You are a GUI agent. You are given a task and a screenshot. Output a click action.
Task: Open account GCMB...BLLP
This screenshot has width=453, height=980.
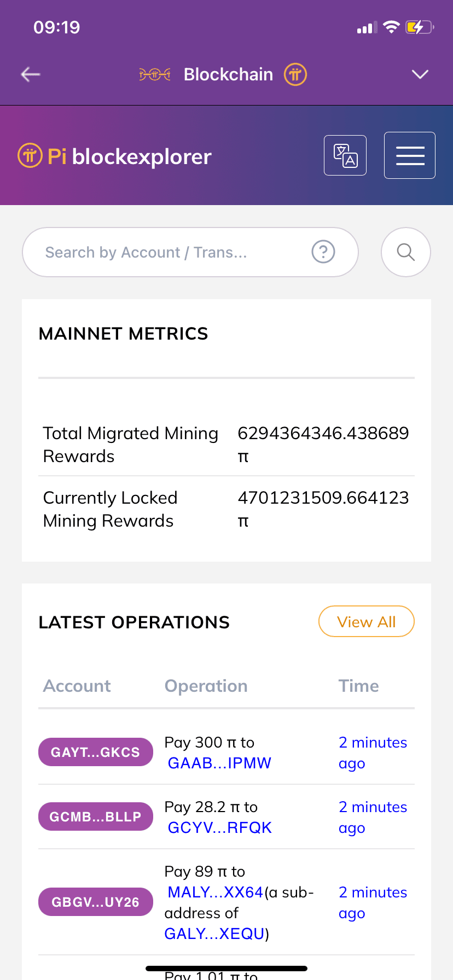(x=96, y=816)
